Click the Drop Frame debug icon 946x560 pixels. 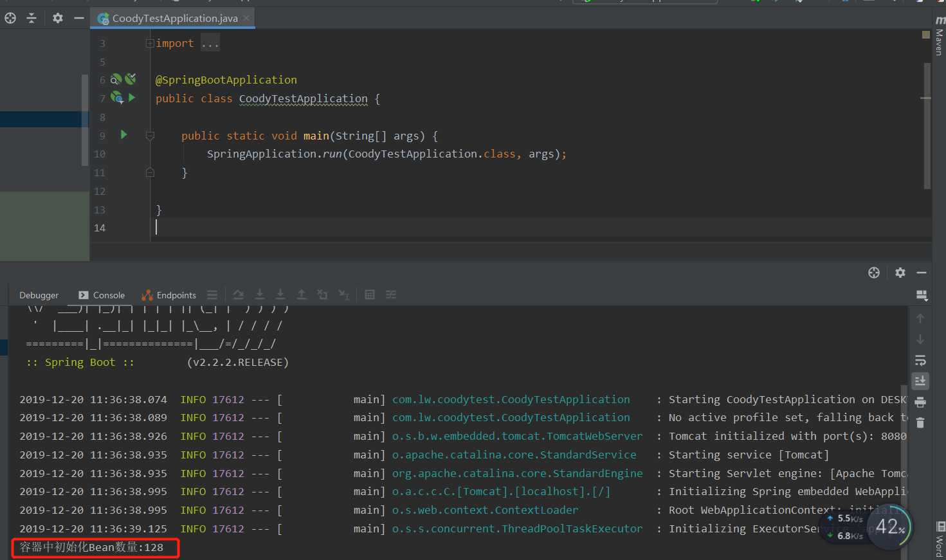(322, 294)
